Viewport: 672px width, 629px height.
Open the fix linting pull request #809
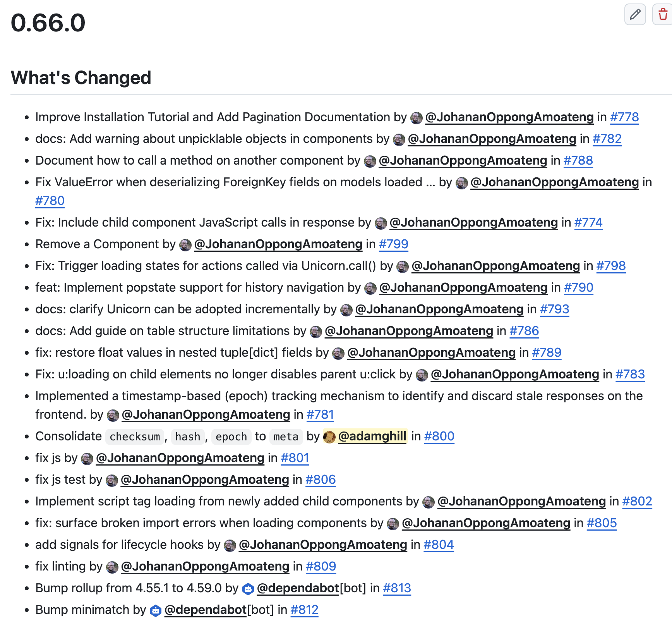click(x=322, y=566)
